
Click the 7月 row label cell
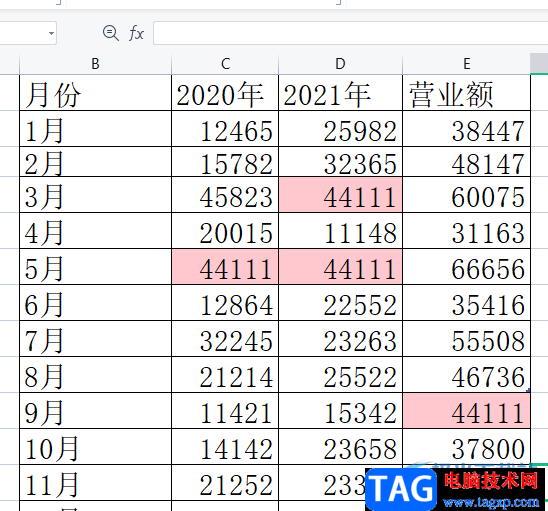point(95,339)
